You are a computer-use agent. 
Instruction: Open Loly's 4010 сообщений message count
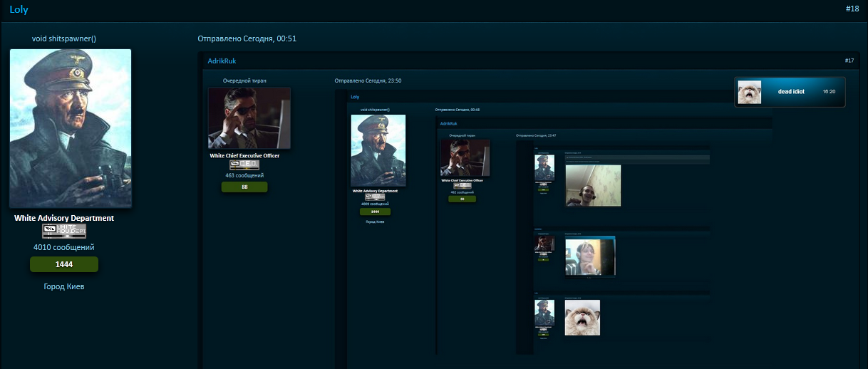64,247
